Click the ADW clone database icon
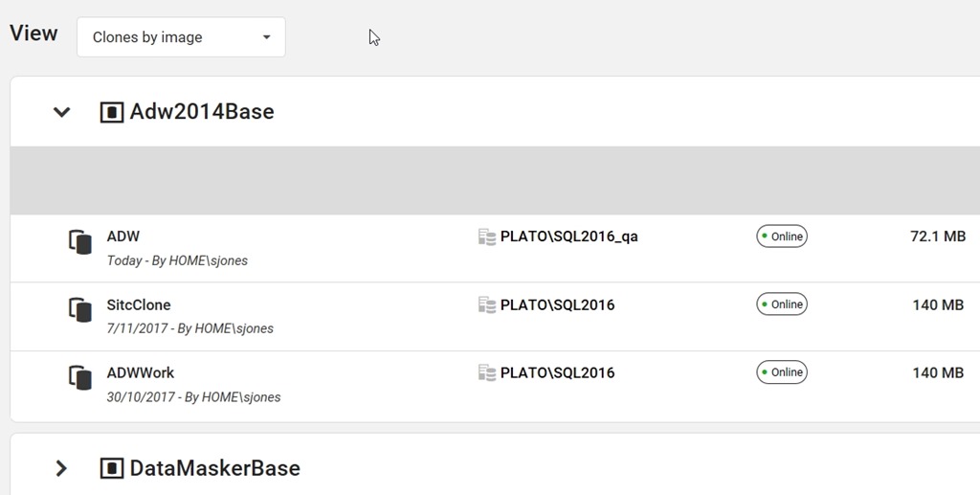 (80, 241)
